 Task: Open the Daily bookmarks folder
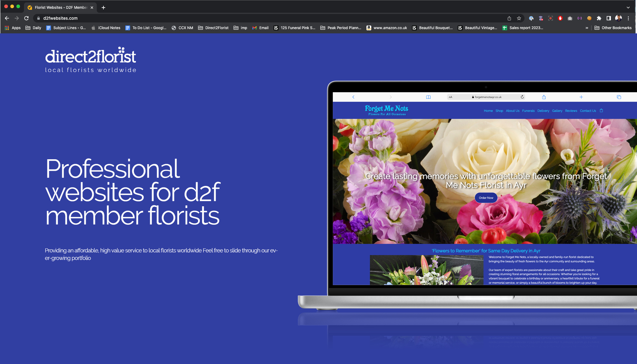(33, 28)
